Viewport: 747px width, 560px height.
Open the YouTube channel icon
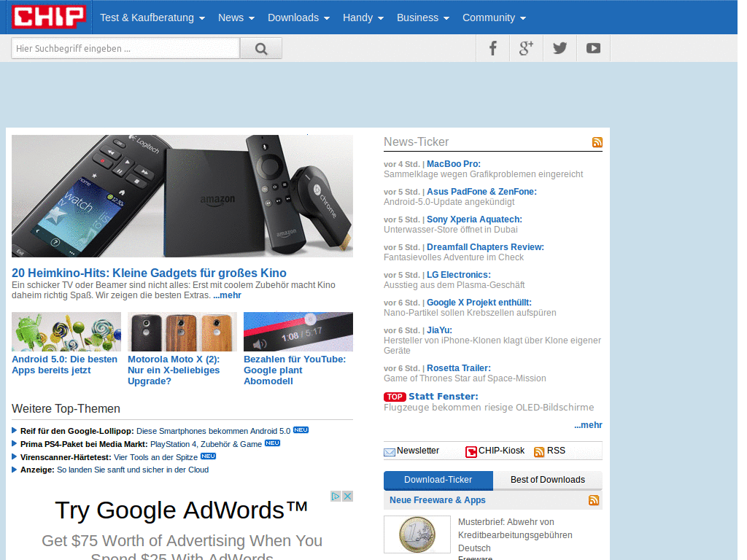(x=593, y=48)
